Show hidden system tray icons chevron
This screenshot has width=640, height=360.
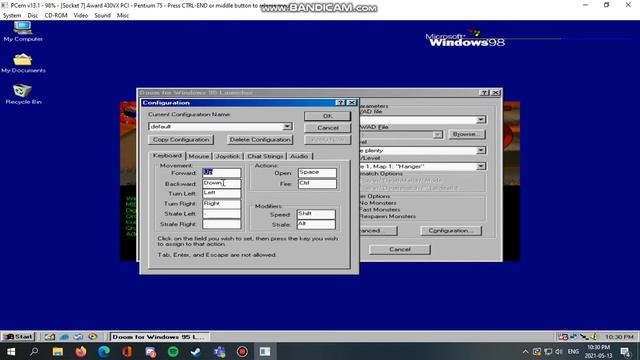pos(525,351)
